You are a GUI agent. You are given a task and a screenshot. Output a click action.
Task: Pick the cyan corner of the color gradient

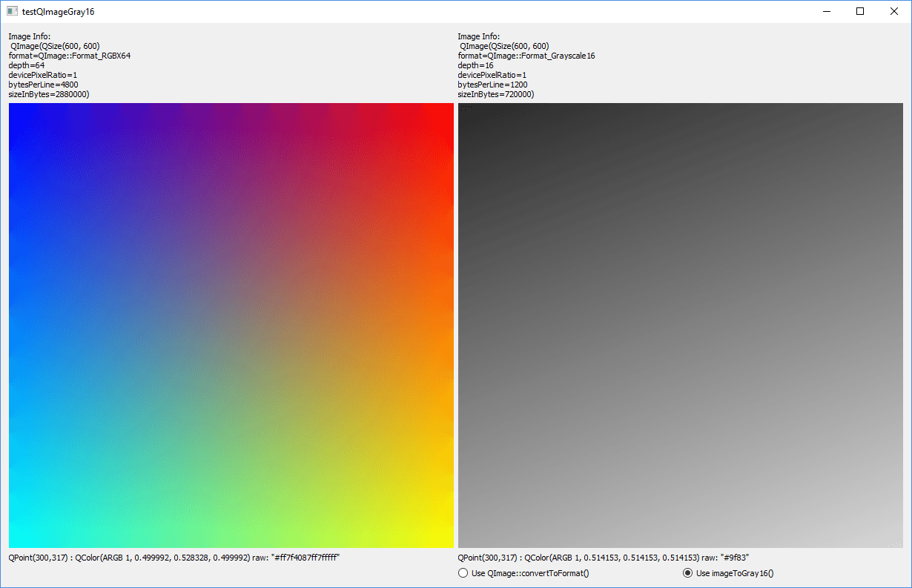tap(13, 543)
